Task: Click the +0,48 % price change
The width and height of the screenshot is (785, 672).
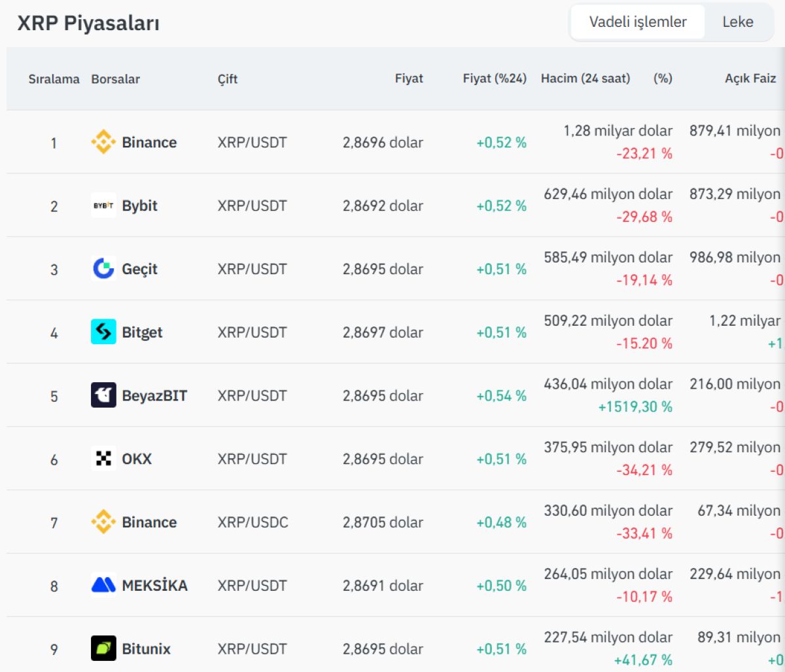Action: click(x=501, y=522)
